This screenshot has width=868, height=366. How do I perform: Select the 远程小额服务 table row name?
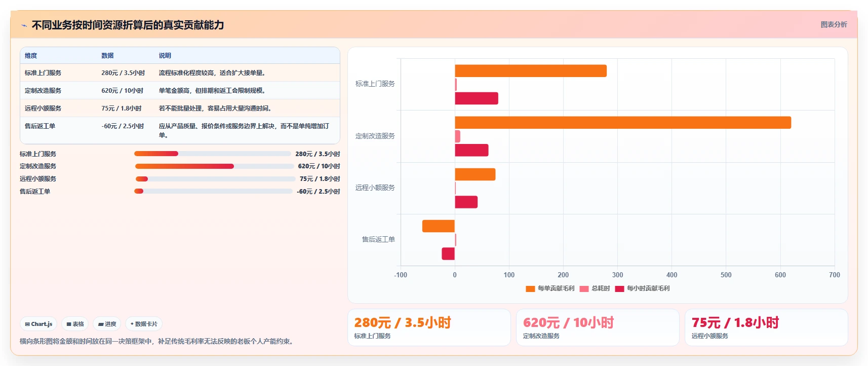43,108
